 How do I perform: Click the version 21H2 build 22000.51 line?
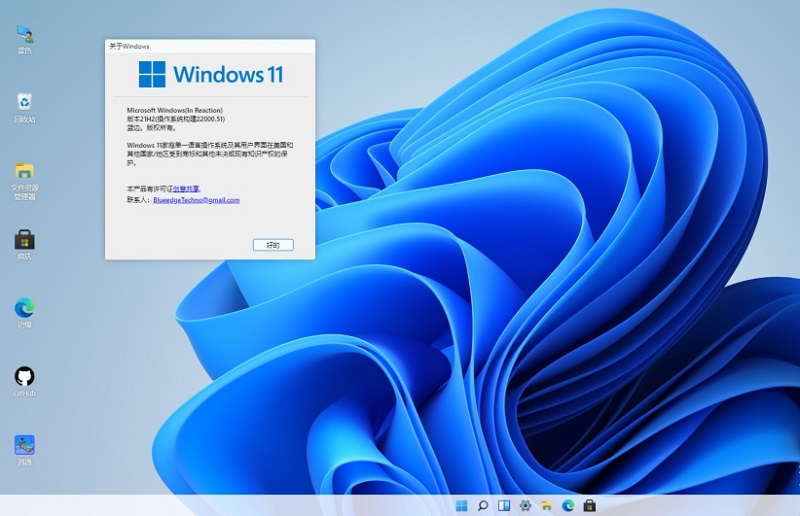(176, 119)
